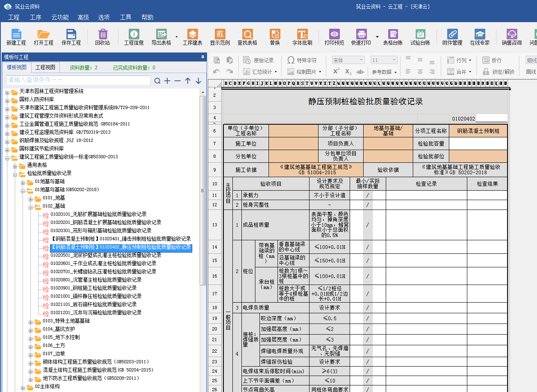Open the 高级 menu
Viewport: 537px width, 392px height.
(83, 17)
